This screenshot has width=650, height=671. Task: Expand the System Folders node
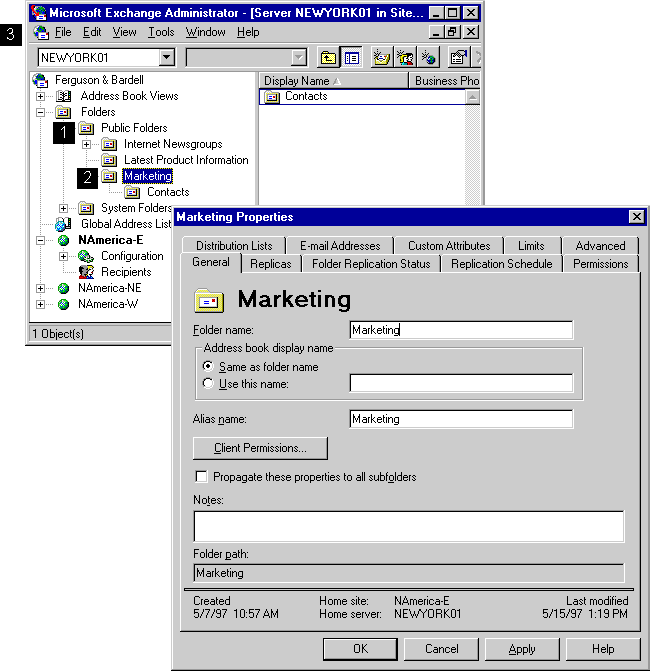[x=63, y=208]
